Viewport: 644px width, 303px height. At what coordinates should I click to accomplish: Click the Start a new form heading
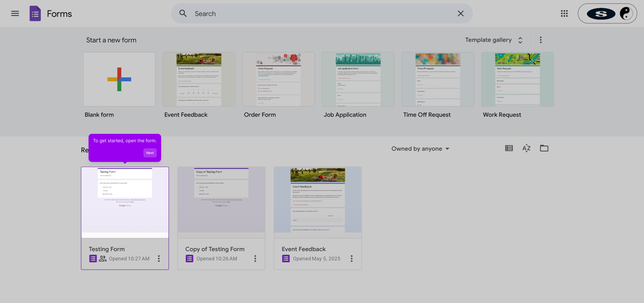click(x=111, y=40)
